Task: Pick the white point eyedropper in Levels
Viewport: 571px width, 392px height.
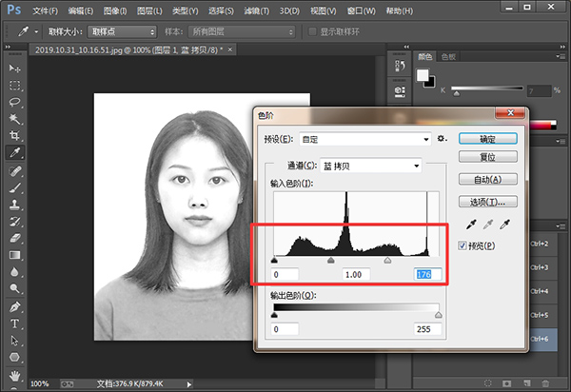Action: (x=503, y=226)
